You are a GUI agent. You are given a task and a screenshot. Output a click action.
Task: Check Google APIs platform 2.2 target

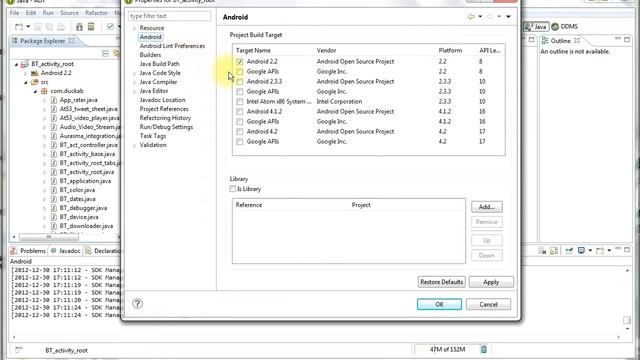(240, 71)
